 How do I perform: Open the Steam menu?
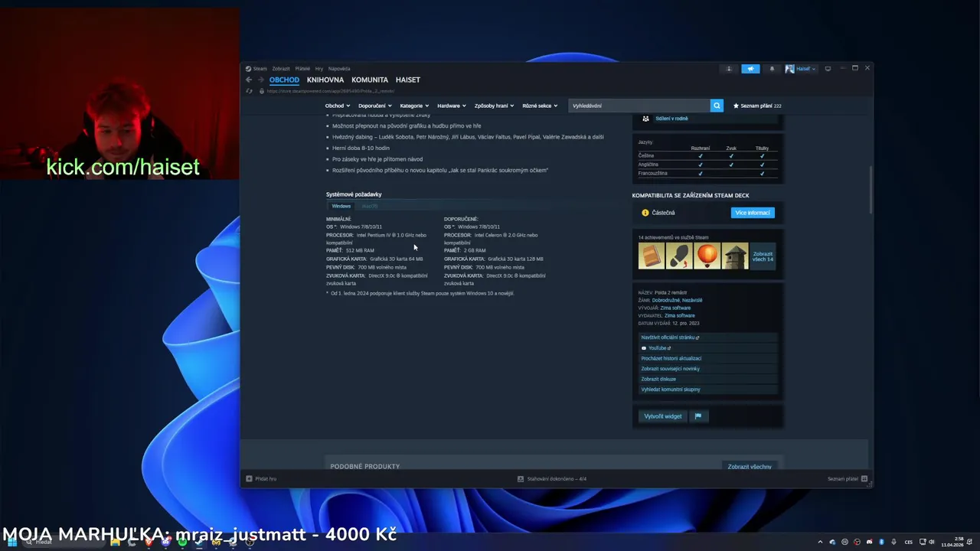[x=256, y=69]
